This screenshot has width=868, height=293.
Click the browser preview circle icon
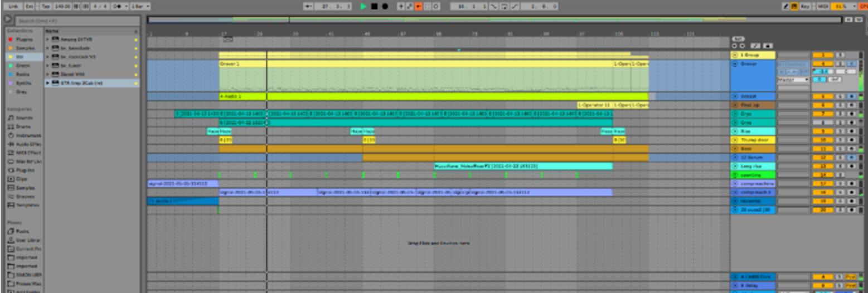coord(8,19)
